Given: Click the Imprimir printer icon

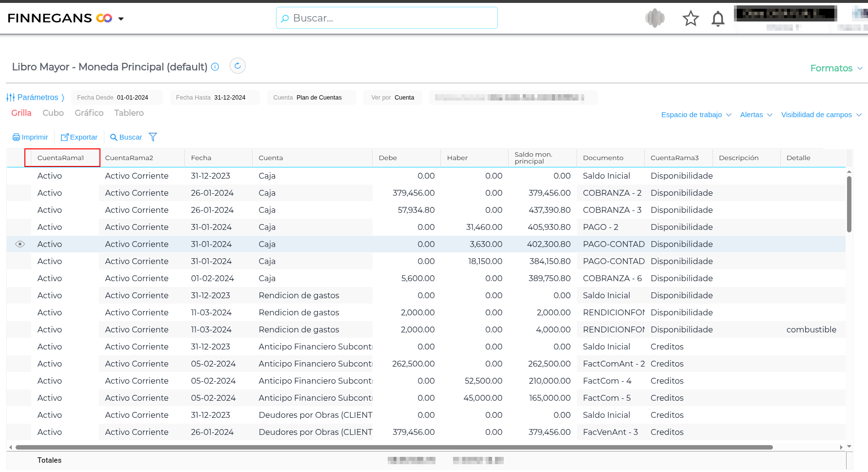Looking at the screenshot, I should tap(16, 137).
